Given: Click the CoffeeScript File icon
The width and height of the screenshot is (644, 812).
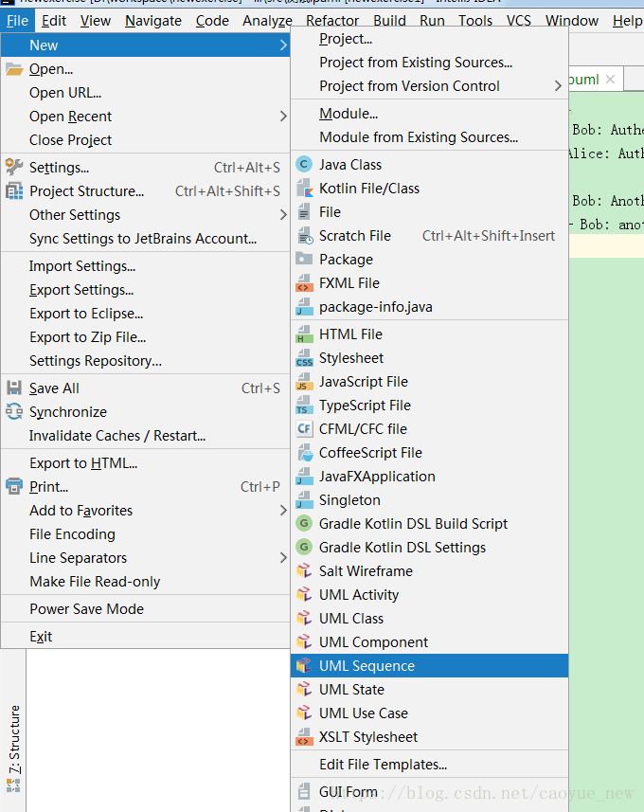Looking at the screenshot, I should click(305, 453).
